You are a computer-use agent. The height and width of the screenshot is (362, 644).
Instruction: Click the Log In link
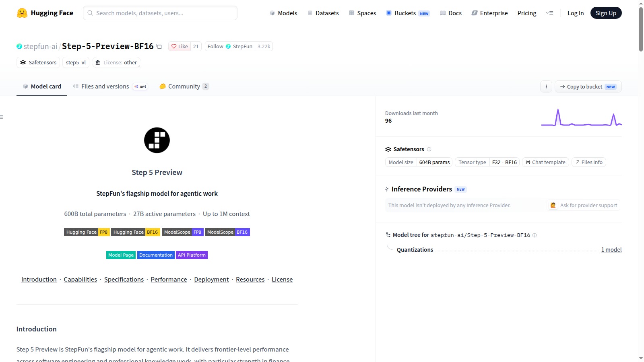tap(576, 13)
